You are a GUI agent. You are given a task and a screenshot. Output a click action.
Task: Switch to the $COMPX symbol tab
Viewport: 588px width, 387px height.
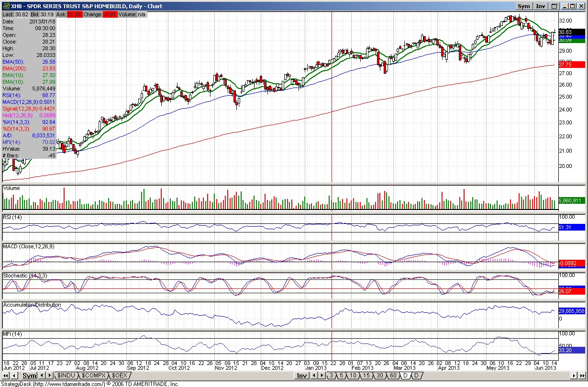[93, 376]
